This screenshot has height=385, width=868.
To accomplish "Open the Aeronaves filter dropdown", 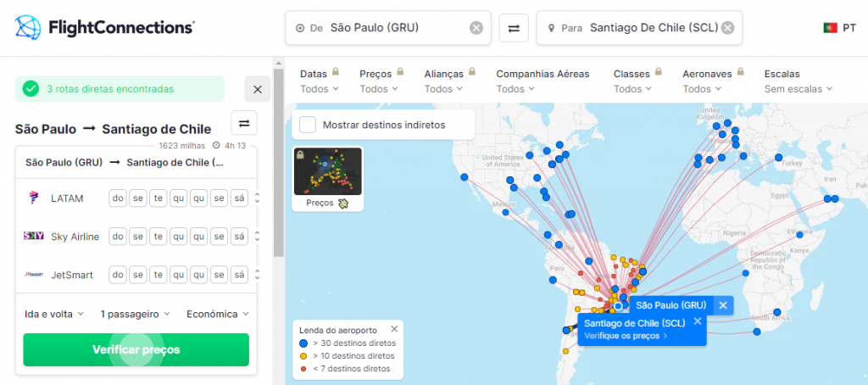I will (702, 89).
